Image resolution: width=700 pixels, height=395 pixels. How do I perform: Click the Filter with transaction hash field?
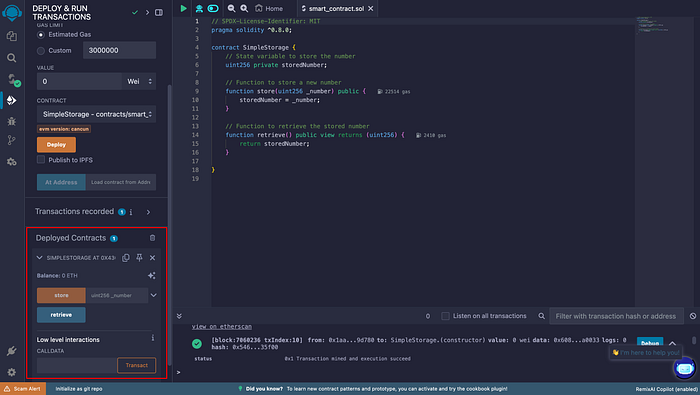tap(616, 316)
